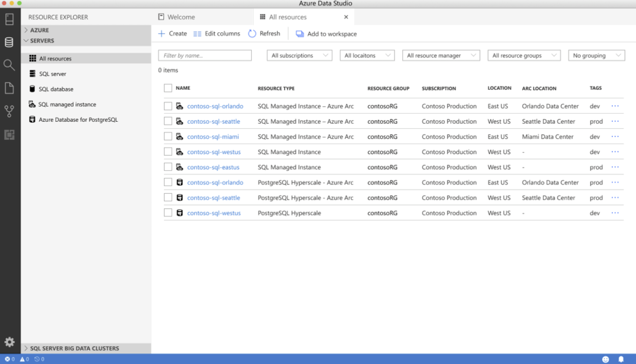This screenshot has height=364, width=636.
Task: Select SQL managed instance in the servers list
Action: coord(67,104)
